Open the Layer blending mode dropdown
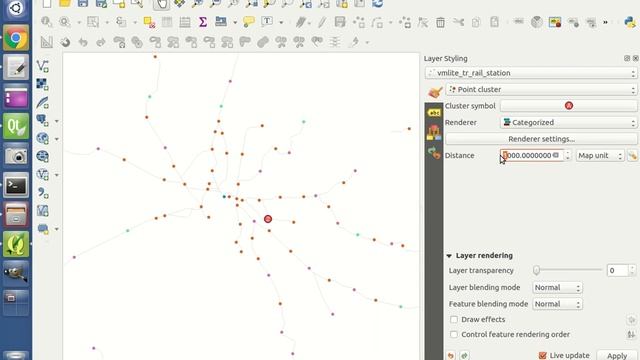Viewport: 640px width, 360px height. pyautogui.click(x=558, y=288)
